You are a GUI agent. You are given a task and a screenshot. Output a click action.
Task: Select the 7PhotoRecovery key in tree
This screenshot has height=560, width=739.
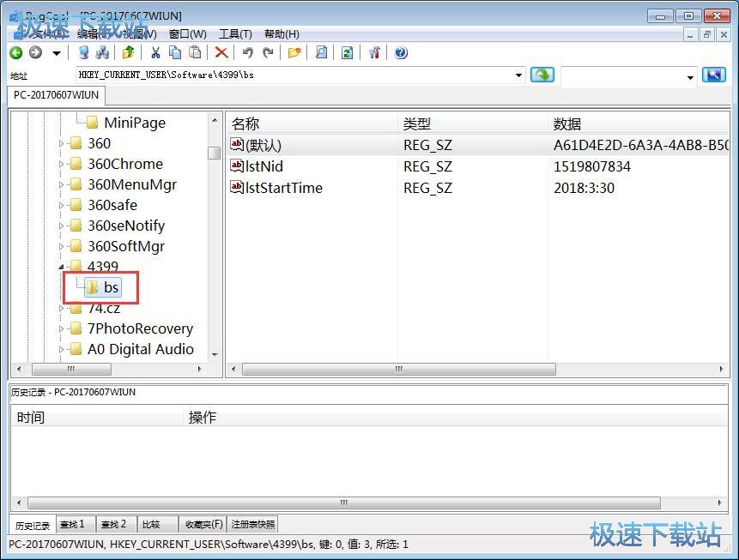[140, 328]
